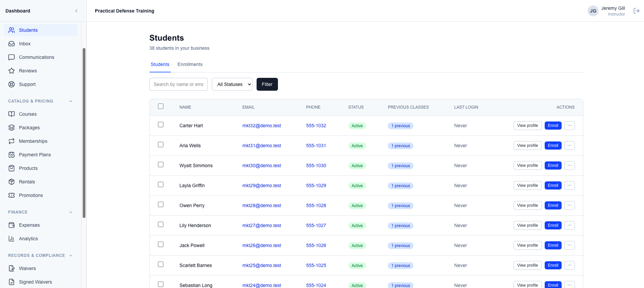Click the Active status badge for Lily Henderson
The image size is (644, 288).
pyautogui.click(x=357, y=226)
